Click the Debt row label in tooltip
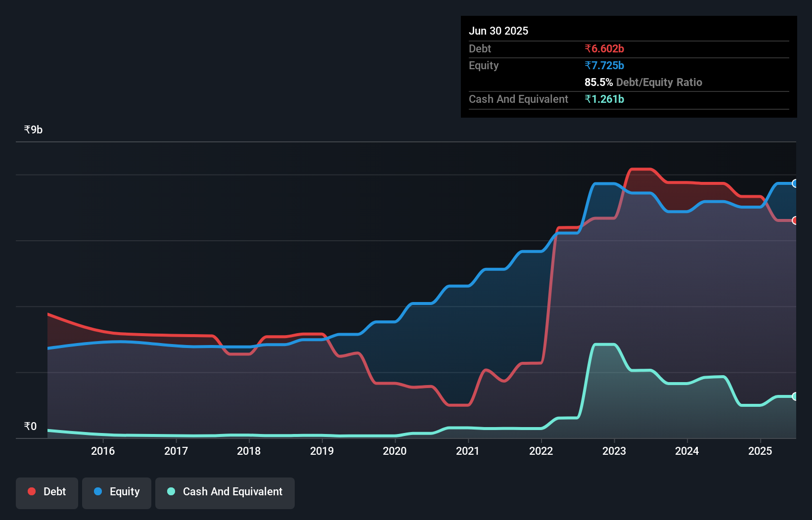Image resolution: width=812 pixels, height=520 pixels. pos(480,48)
